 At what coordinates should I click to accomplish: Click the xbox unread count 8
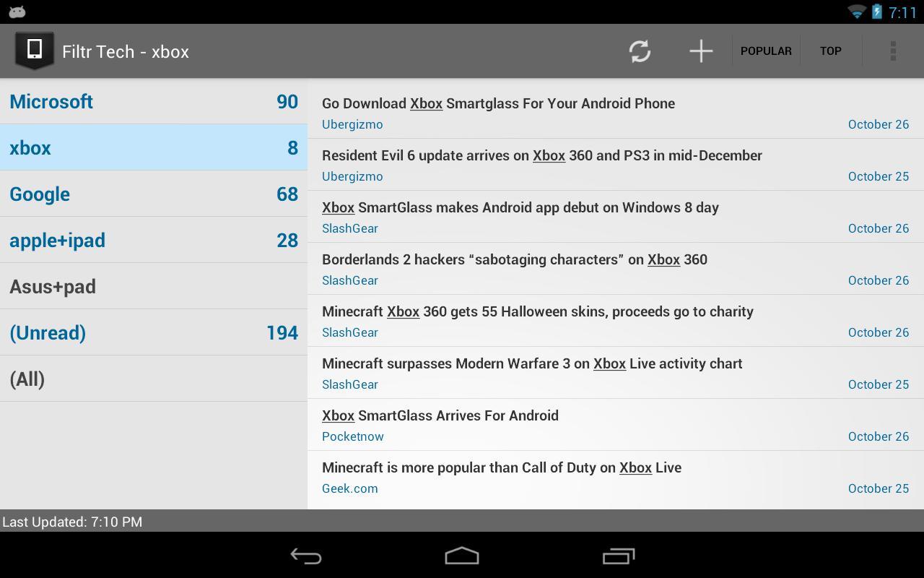point(292,147)
